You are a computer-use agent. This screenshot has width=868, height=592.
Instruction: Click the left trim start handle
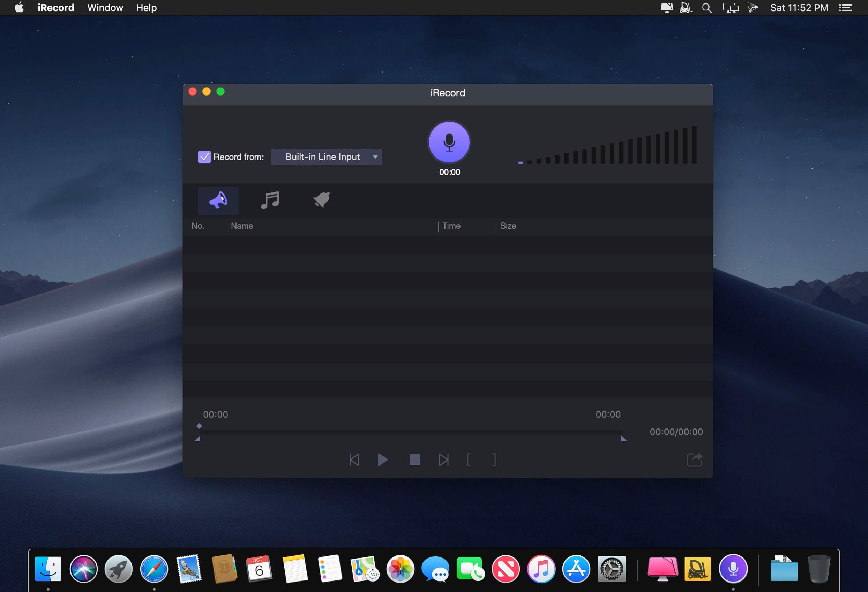(197, 439)
